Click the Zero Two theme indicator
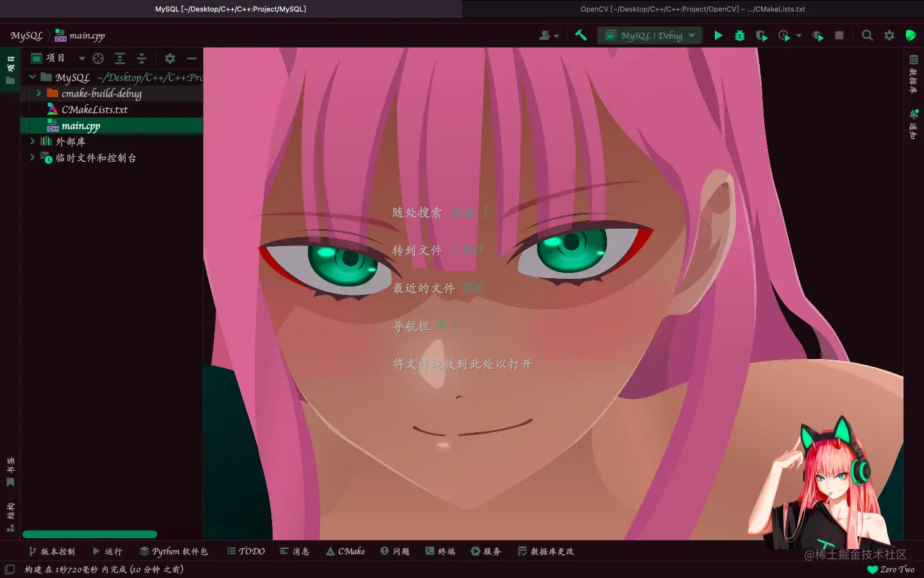 [891, 569]
